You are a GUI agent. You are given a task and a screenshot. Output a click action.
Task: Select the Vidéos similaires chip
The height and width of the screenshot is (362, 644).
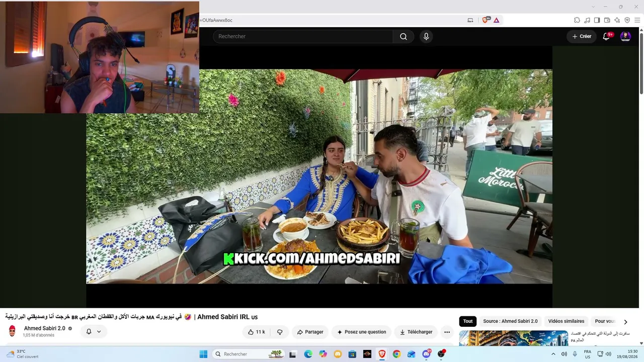pyautogui.click(x=566, y=321)
